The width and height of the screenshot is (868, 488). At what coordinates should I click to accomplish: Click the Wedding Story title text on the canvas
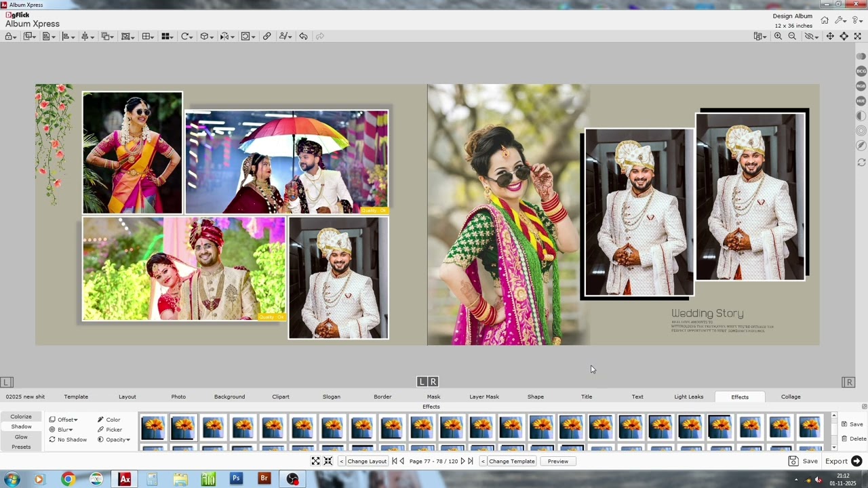point(707,314)
